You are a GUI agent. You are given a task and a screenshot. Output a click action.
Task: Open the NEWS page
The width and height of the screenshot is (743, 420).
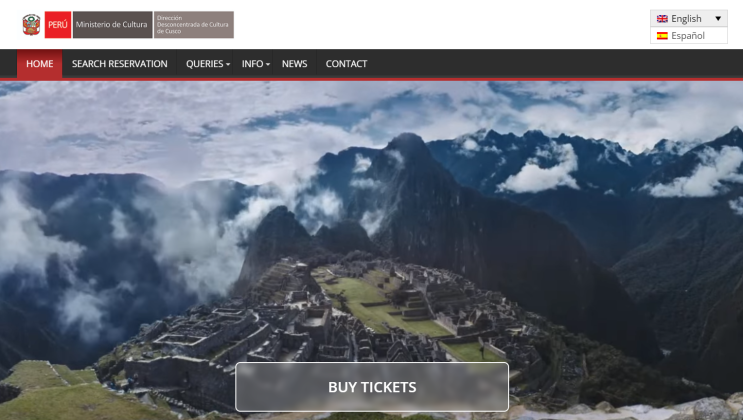(x=294, y=64)
